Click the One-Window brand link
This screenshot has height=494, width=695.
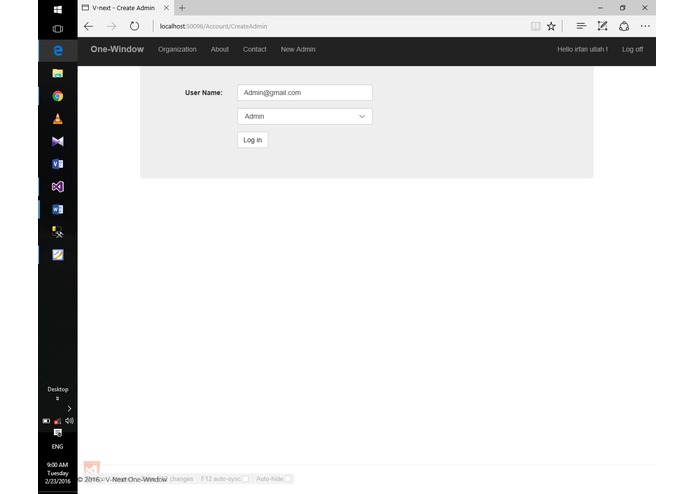tap(117, 49)
